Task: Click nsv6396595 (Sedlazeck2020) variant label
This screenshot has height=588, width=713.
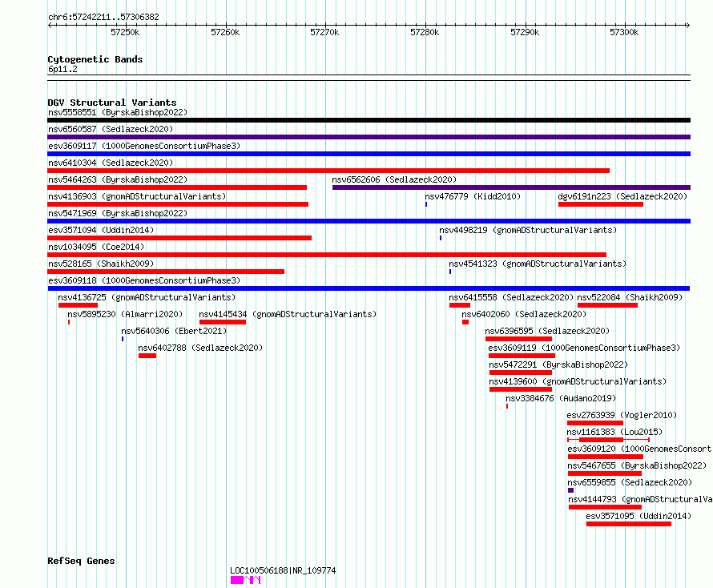Action: 547,331
